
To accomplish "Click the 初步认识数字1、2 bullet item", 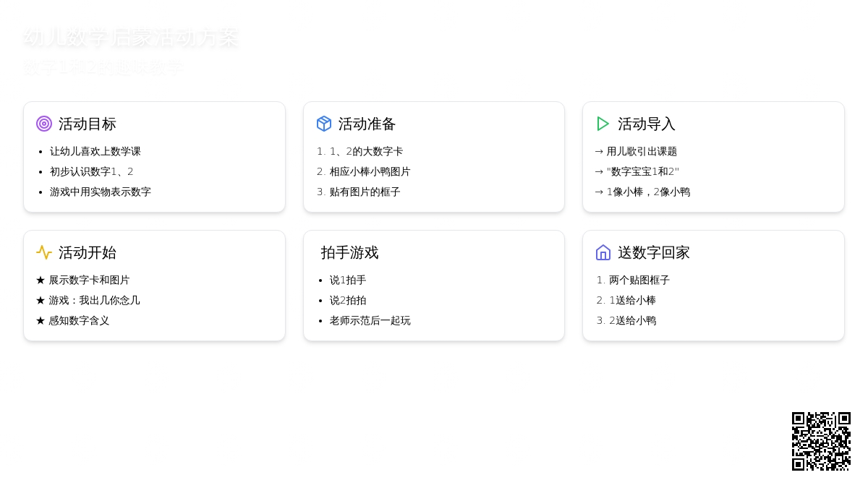I will click(x=92, y=171).
